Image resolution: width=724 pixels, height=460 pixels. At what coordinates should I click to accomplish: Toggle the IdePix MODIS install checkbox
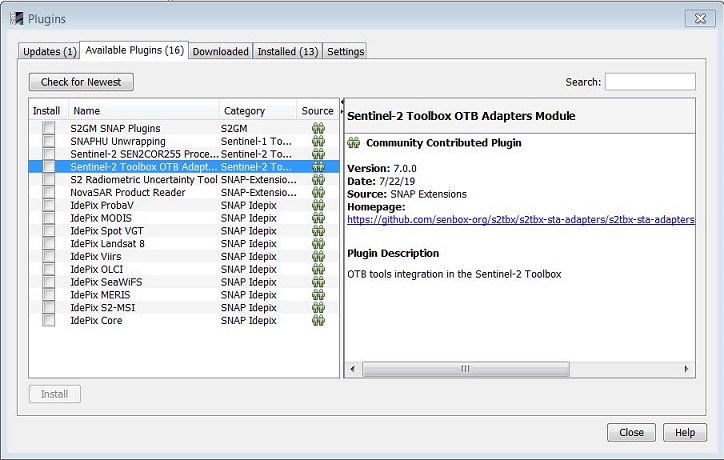point(48,218)
